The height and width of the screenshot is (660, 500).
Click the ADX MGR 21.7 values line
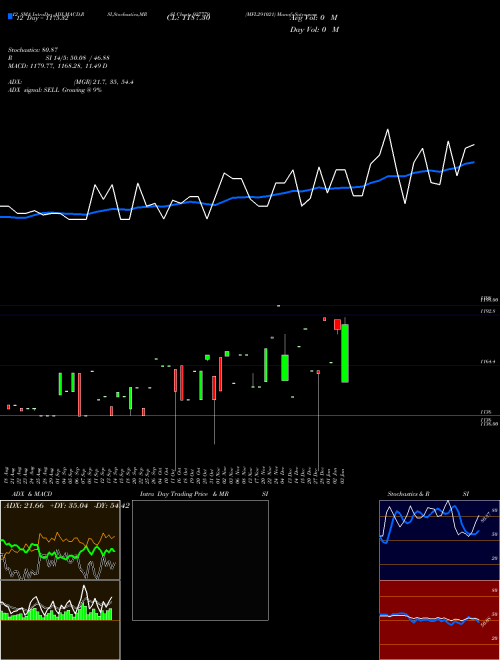(x=71, y=82)
